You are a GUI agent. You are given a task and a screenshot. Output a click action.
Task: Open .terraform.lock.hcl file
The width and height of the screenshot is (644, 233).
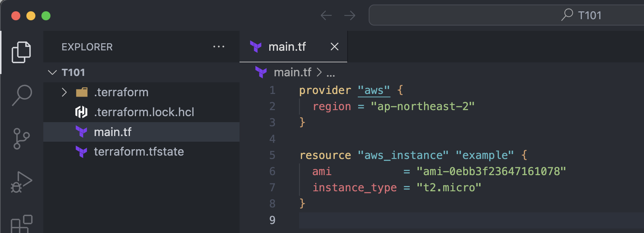(x=141, y=112)
